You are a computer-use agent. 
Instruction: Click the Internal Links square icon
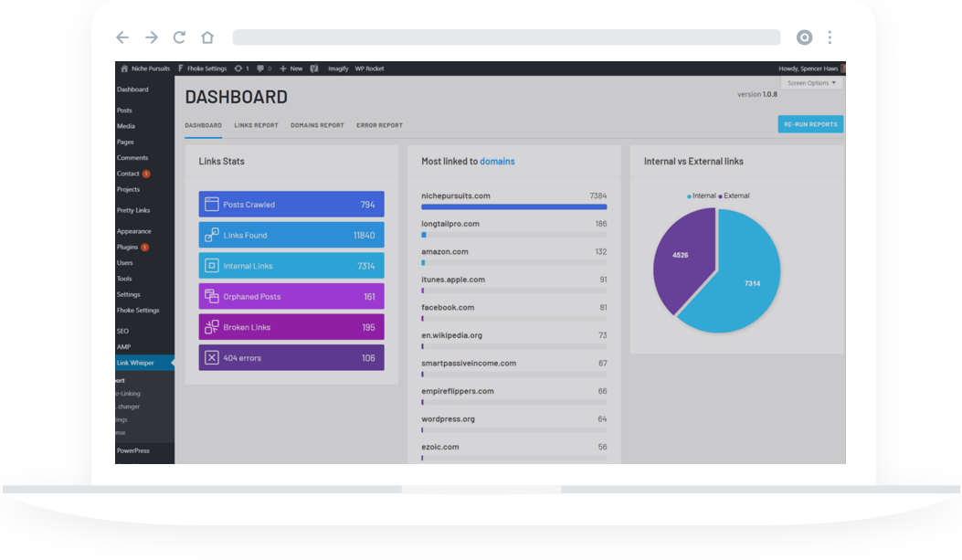(x=212, y=266)
